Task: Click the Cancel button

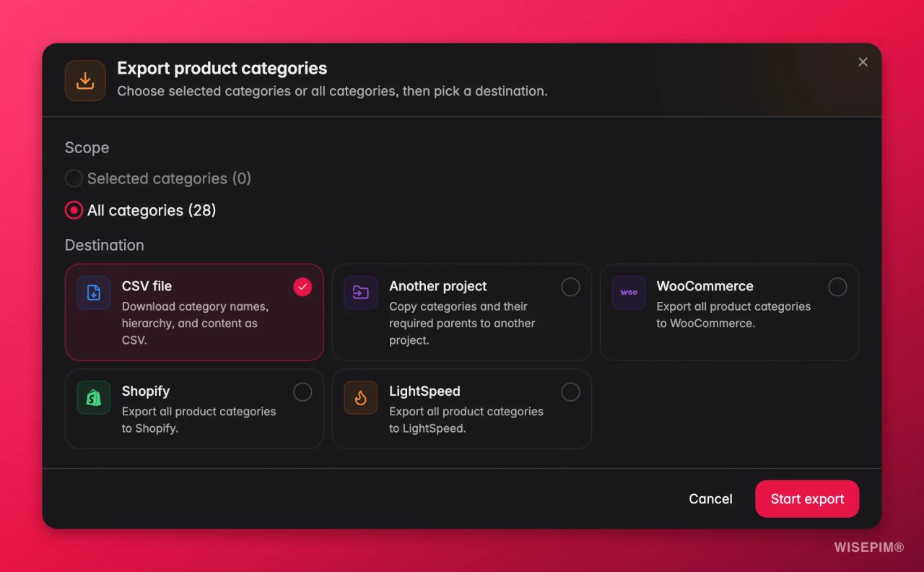Action: (710, 499)
